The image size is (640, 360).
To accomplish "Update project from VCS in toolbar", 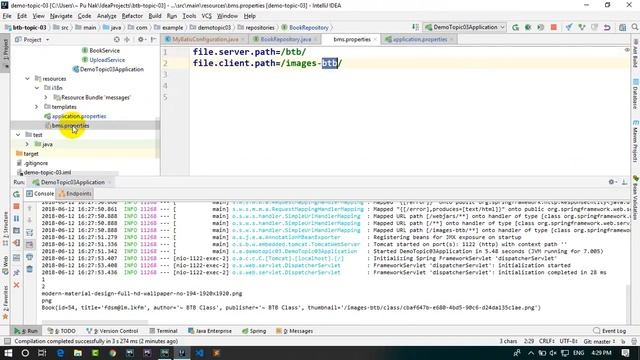I will coord(569,27).
